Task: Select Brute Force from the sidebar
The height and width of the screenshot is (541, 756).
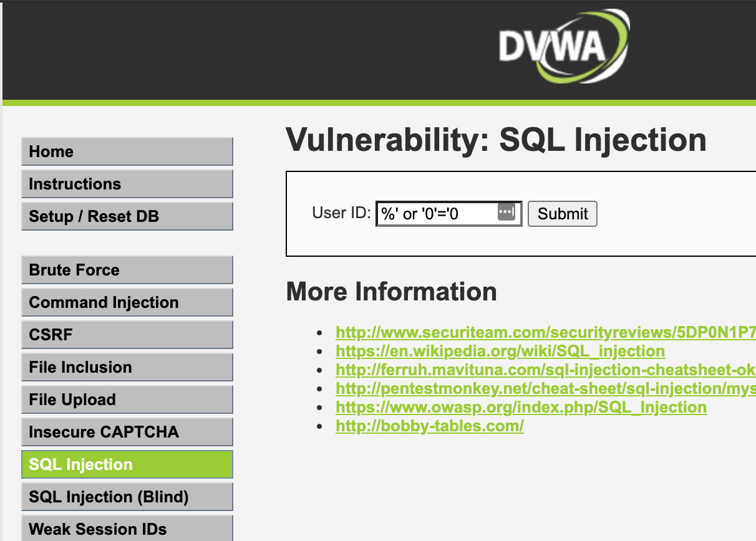Action: [x=127, y=270]
